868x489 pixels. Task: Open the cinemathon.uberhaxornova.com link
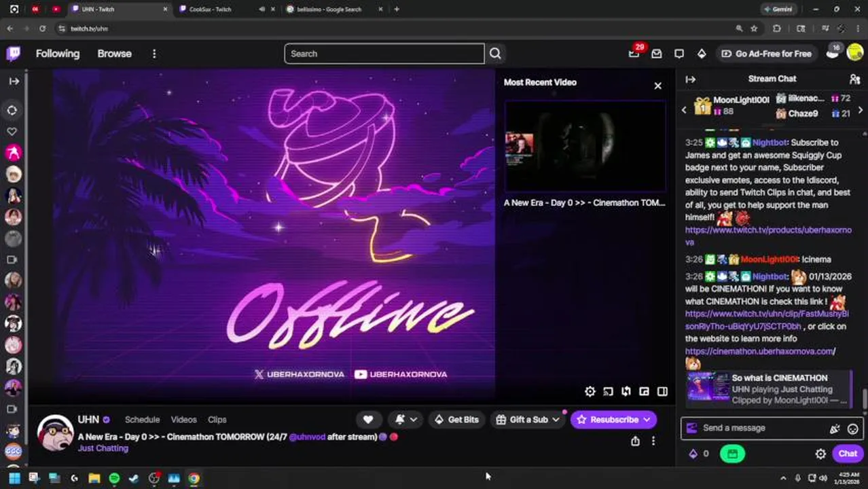click(760, 351)
